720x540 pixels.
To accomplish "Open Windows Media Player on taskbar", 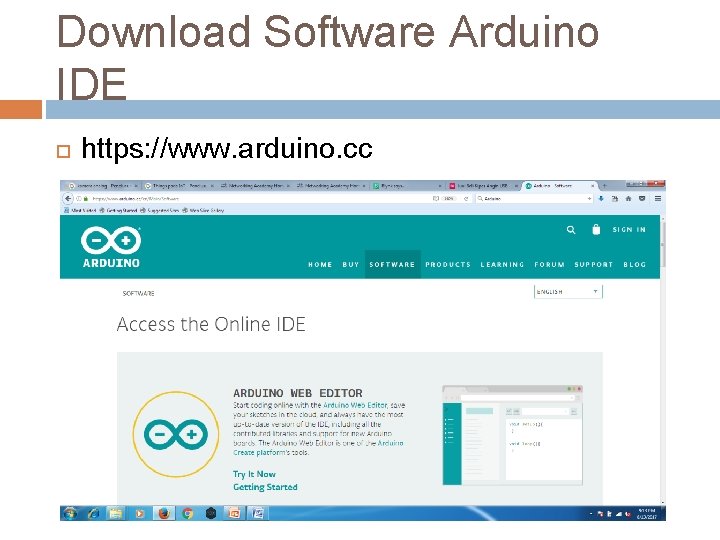I will [x=140, y=513].
